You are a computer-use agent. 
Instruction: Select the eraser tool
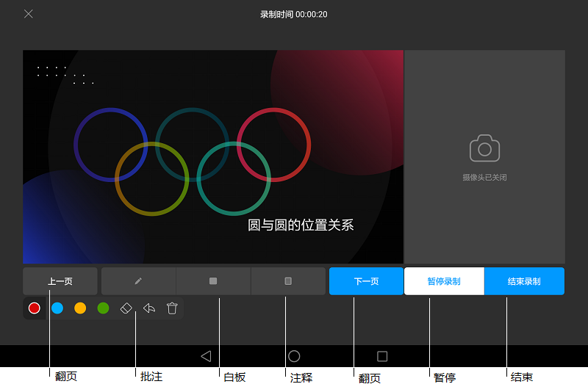126,308
